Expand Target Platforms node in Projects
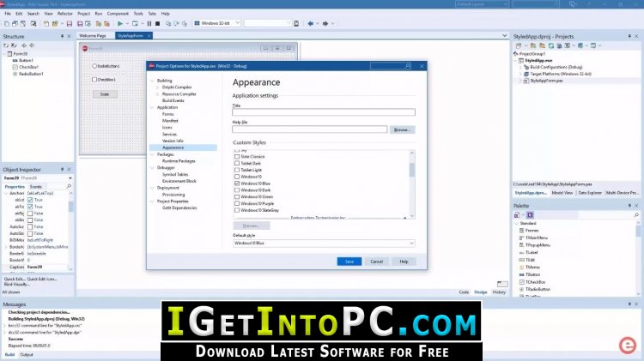The image size is (644, 361). click(x=520, y=74)
